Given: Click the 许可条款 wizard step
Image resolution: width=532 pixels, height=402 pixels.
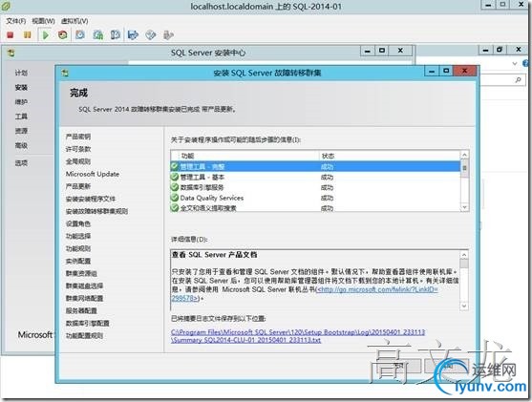Looking at the screenshot, I should (78, 149).
